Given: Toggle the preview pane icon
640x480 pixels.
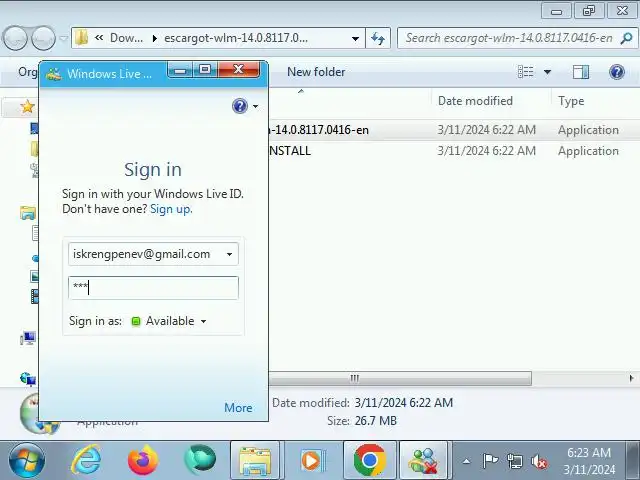Looking at the screenshot, I should coord(580,72).
